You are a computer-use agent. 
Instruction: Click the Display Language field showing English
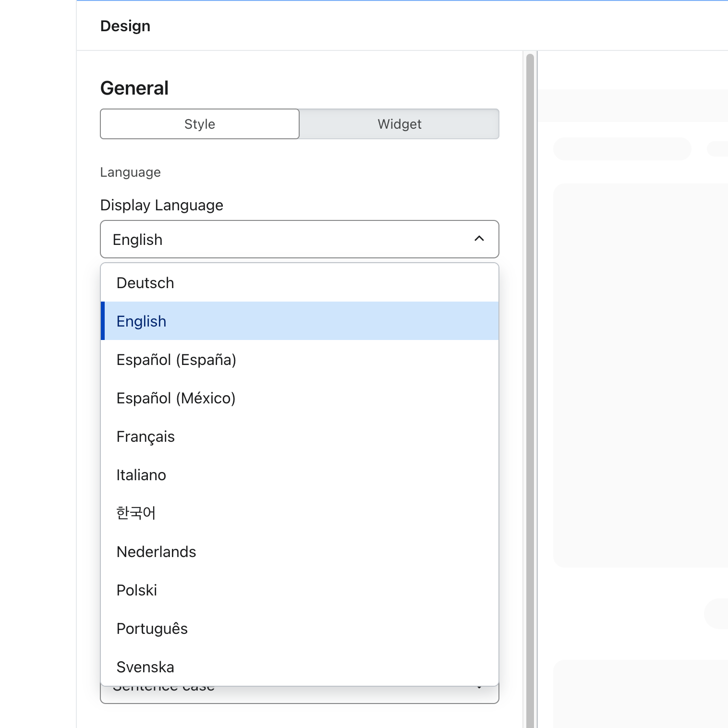coord(288,239)
